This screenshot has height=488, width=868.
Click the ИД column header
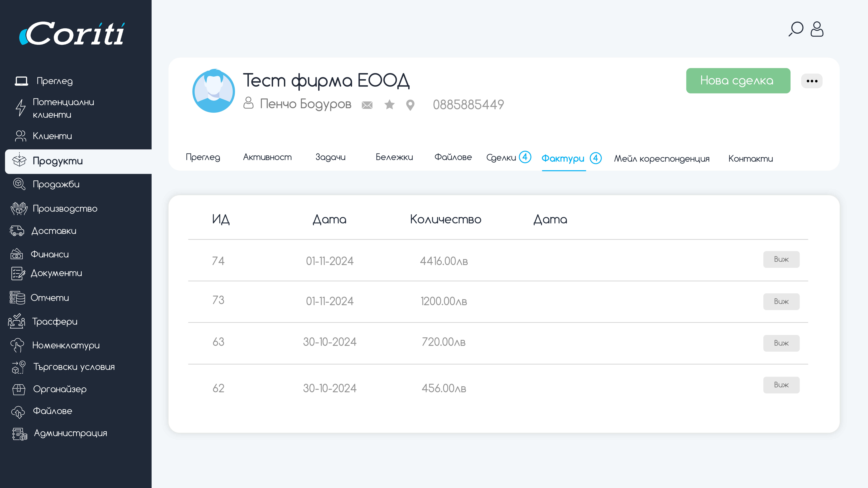pyautogui.click(x=221, y=220)
